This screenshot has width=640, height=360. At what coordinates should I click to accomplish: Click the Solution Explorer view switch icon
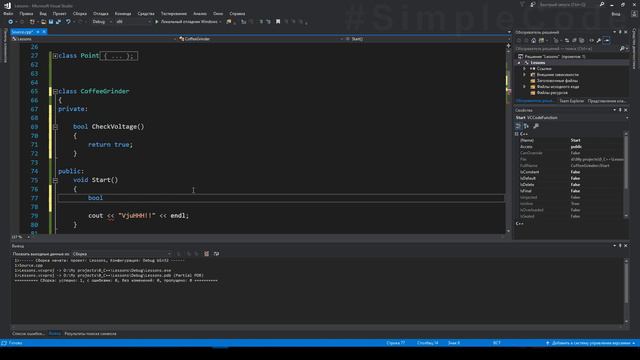[x=542, y=40]
